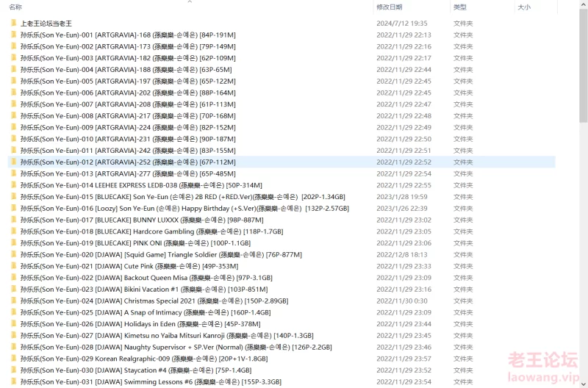Select folder icon for 016 Happy Birthday

(x=14, y=209)
